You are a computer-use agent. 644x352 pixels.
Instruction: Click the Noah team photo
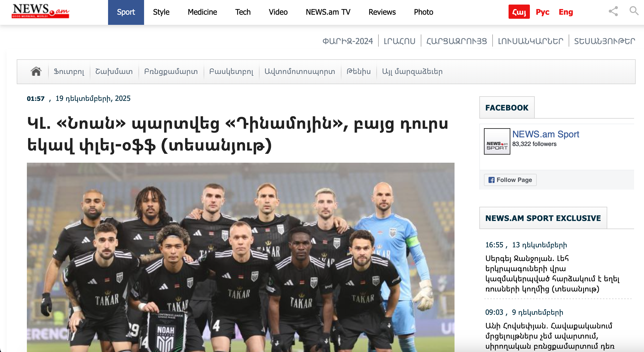(240, 257)
